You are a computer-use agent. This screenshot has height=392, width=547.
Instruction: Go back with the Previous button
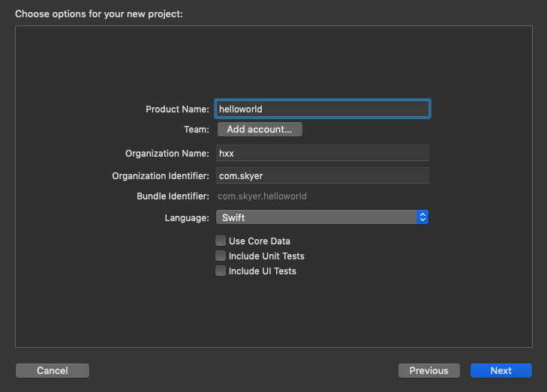coord(429,370)
